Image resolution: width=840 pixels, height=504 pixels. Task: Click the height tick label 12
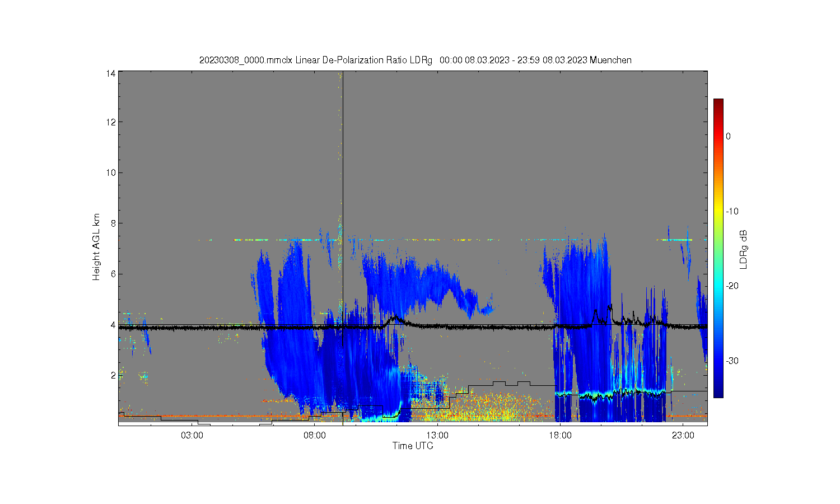click(x=111, y=122)
